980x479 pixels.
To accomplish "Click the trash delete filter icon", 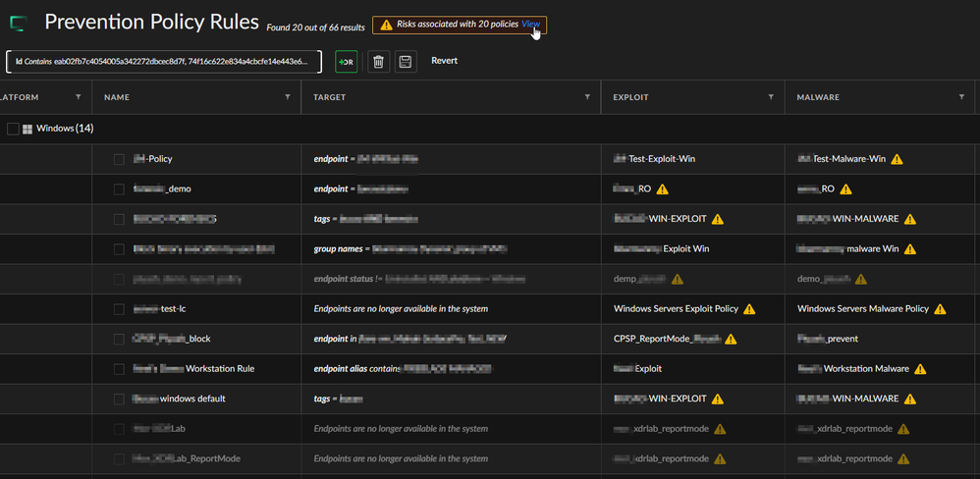I will pos(377,62).
